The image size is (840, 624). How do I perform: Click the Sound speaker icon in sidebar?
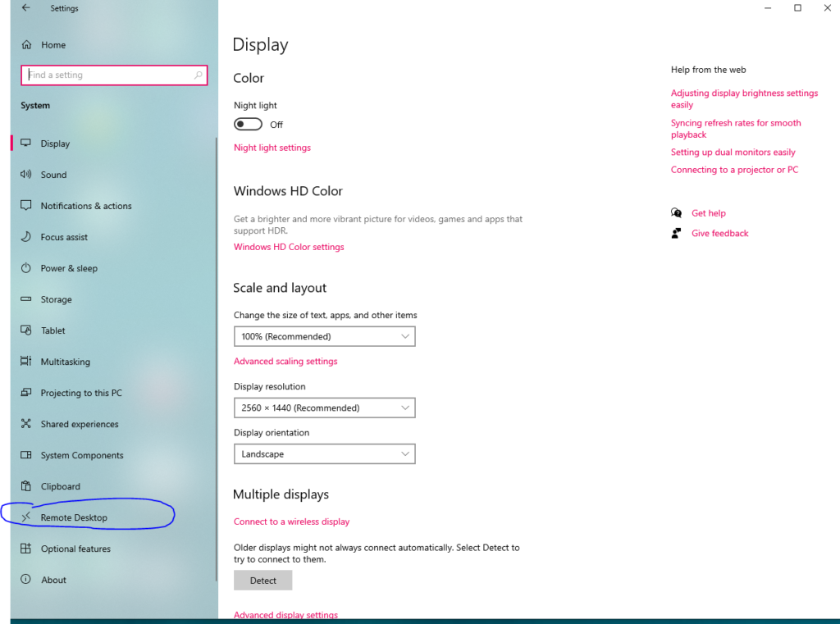click(25, 175)
